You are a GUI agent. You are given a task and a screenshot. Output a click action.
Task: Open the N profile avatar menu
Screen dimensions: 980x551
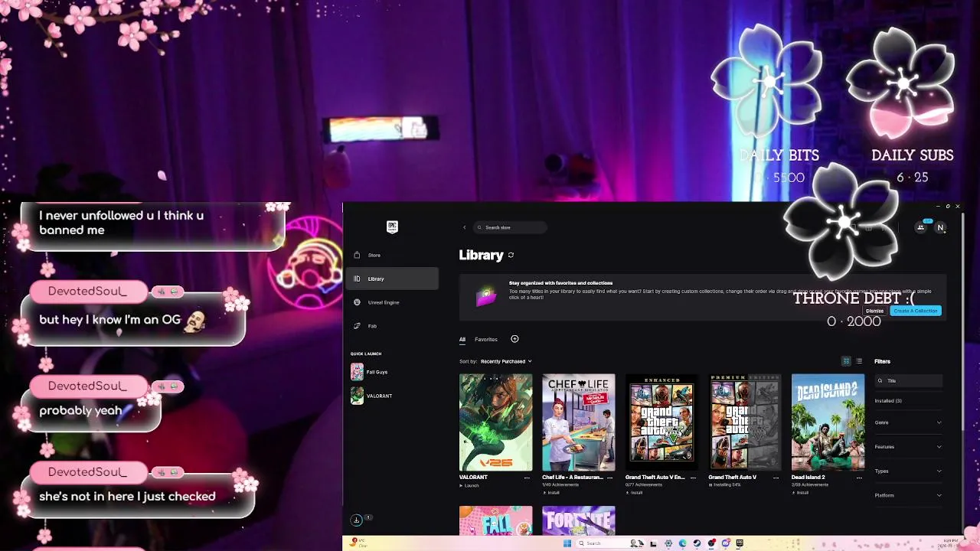(x=940, y=227)
